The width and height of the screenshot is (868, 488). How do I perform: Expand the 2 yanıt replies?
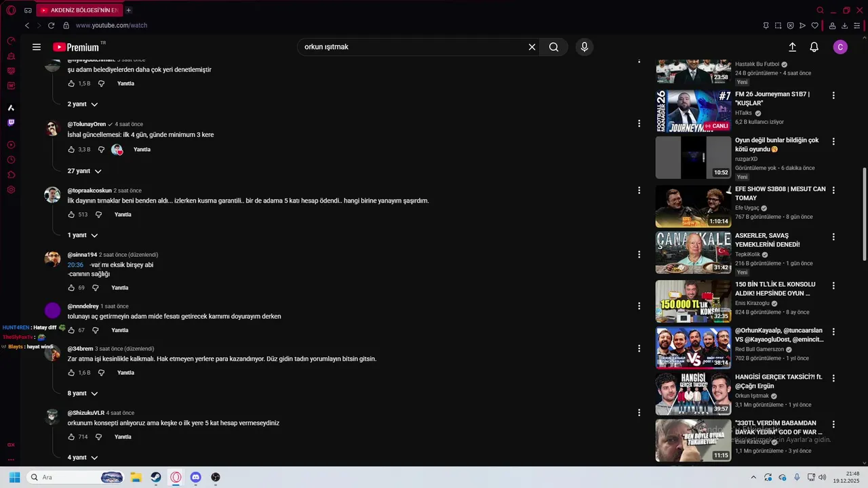pyautogui.click(x=83, y=104)
